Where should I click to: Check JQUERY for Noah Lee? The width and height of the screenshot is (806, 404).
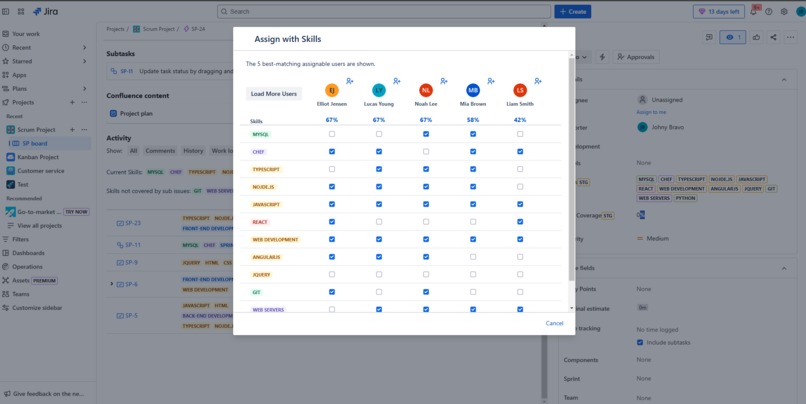[x=426, y=274]
